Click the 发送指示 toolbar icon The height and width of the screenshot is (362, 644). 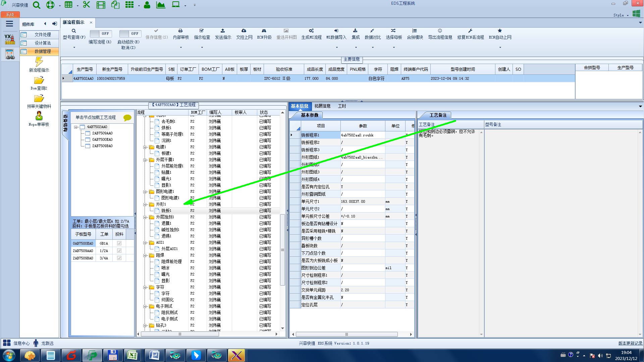pos(223,31)
